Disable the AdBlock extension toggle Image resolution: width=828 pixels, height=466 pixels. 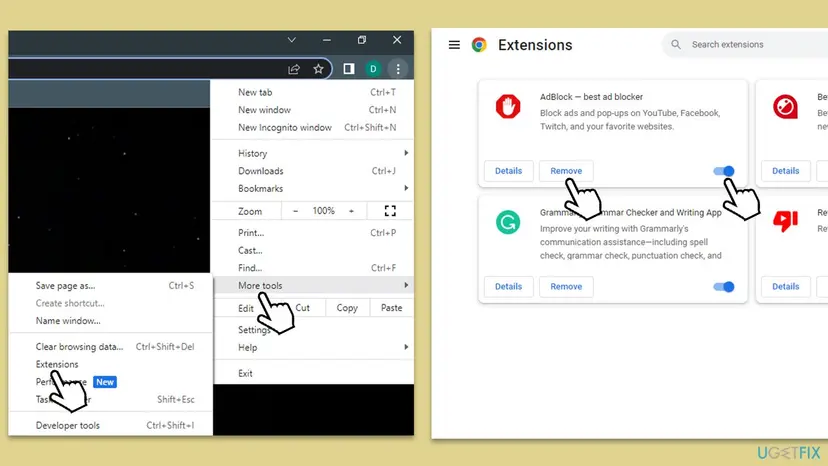pos(723,171)
